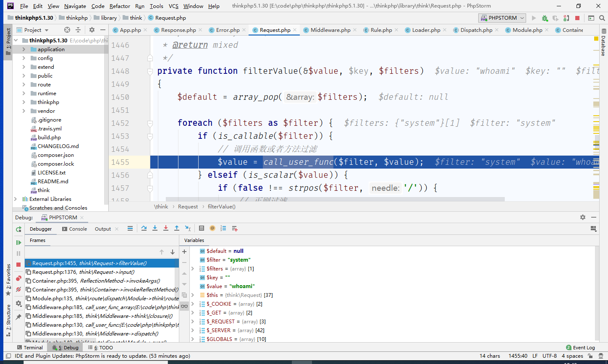This screenshot has width=608, height=364.
Task: Expand the application folder
Action: (24, 49)
